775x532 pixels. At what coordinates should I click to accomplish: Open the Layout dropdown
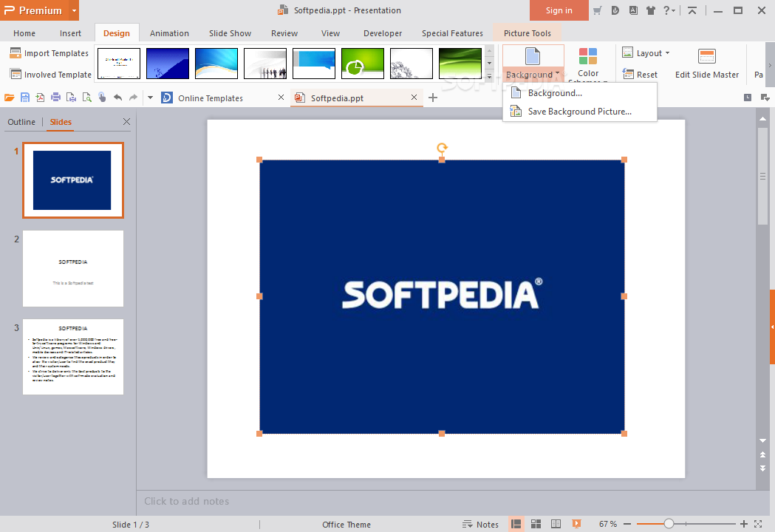[646, 53]
